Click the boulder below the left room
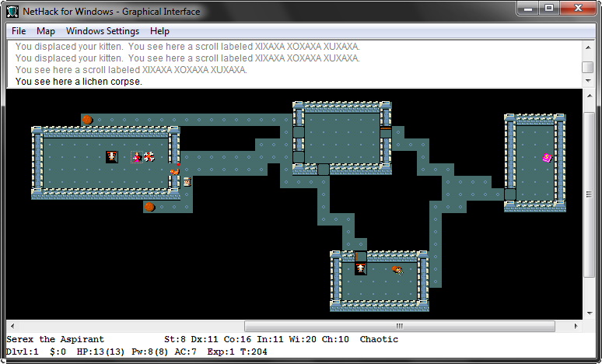The height and width of the screenshot is (364, 602). tap(149, 207)
